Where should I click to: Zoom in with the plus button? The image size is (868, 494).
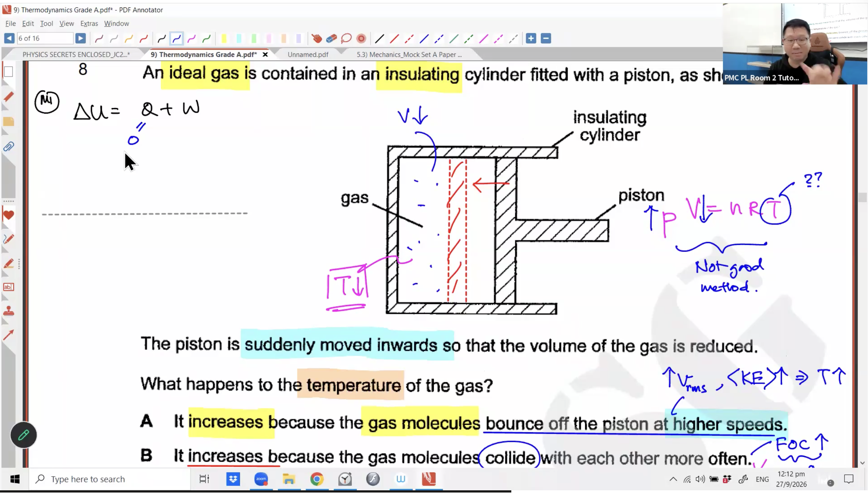531,38
